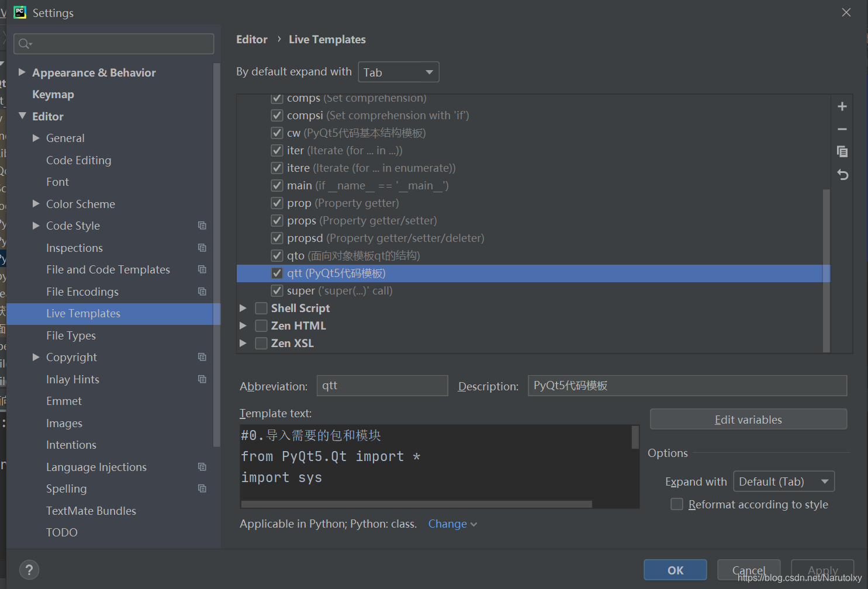This screenshot has height=589, width=868.
Task: Collapse the Editor settings section
Action: click(22, 116)
